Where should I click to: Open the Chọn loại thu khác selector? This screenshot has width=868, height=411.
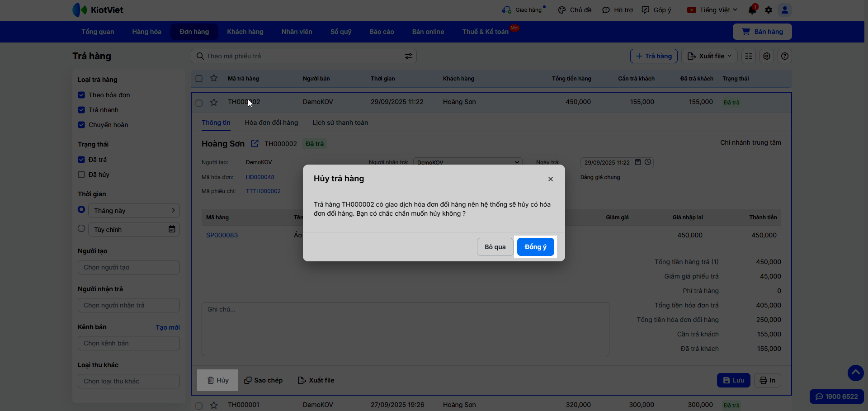click(x=129, y=381)
